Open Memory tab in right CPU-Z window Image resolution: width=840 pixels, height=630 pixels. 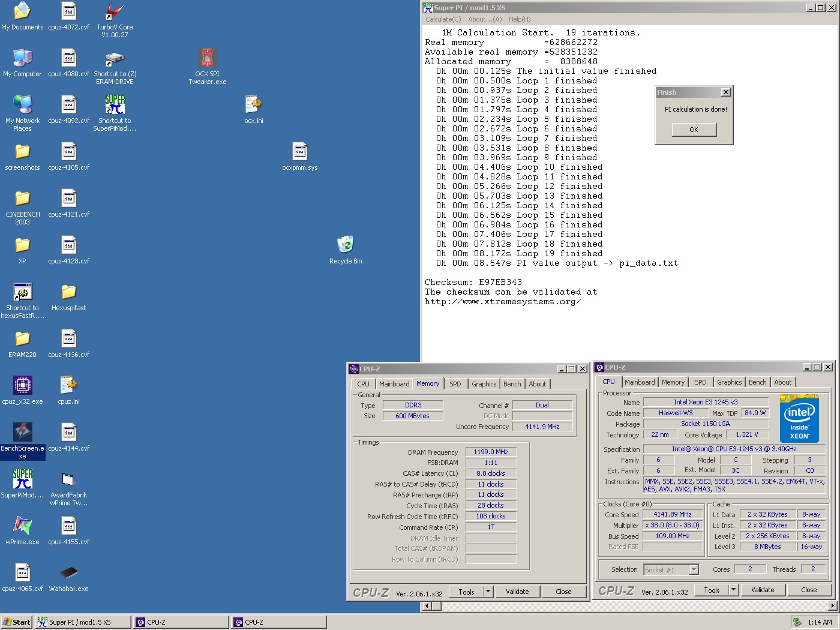tap(673, 382)
